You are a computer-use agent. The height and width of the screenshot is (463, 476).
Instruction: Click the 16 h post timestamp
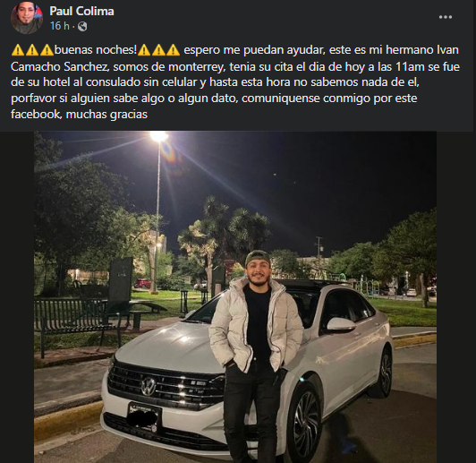coord(60,26)
